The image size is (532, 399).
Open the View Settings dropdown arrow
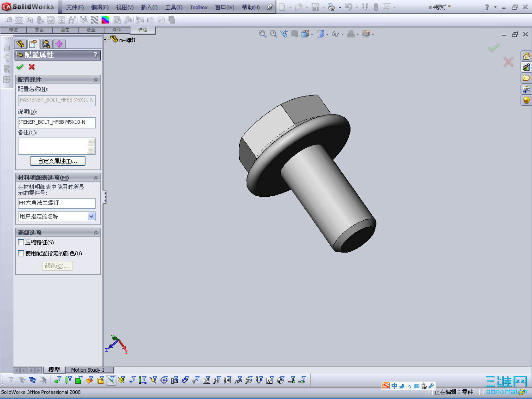373,34
